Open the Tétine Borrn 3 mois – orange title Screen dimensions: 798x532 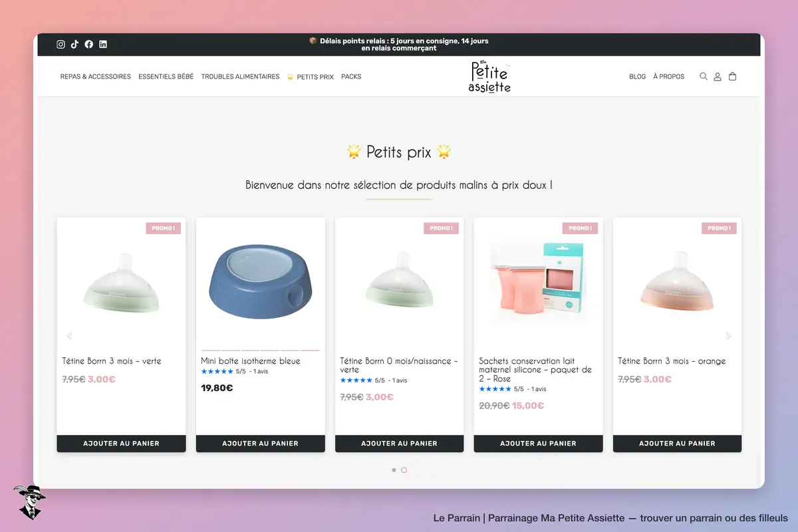[x=672, y=361]
